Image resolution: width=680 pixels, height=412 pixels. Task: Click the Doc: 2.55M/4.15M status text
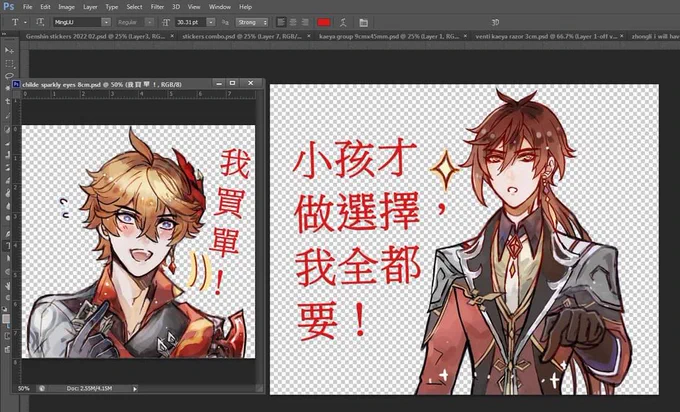89,389
